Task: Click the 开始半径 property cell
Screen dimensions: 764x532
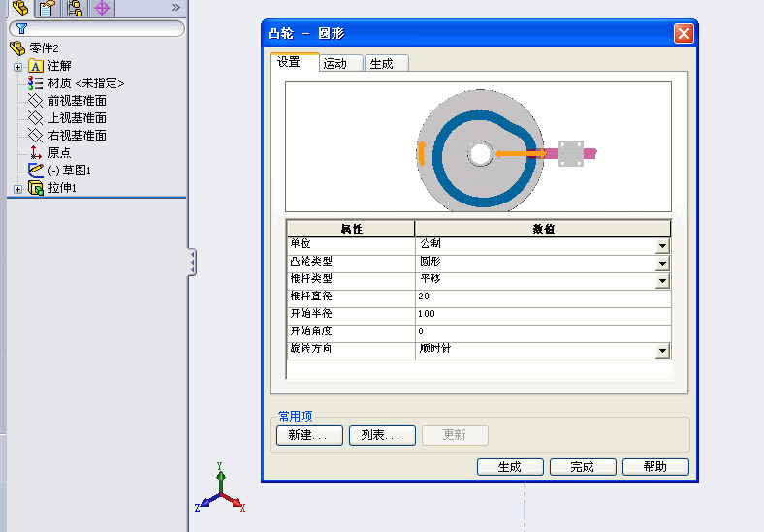Action: tap(351, 316)
